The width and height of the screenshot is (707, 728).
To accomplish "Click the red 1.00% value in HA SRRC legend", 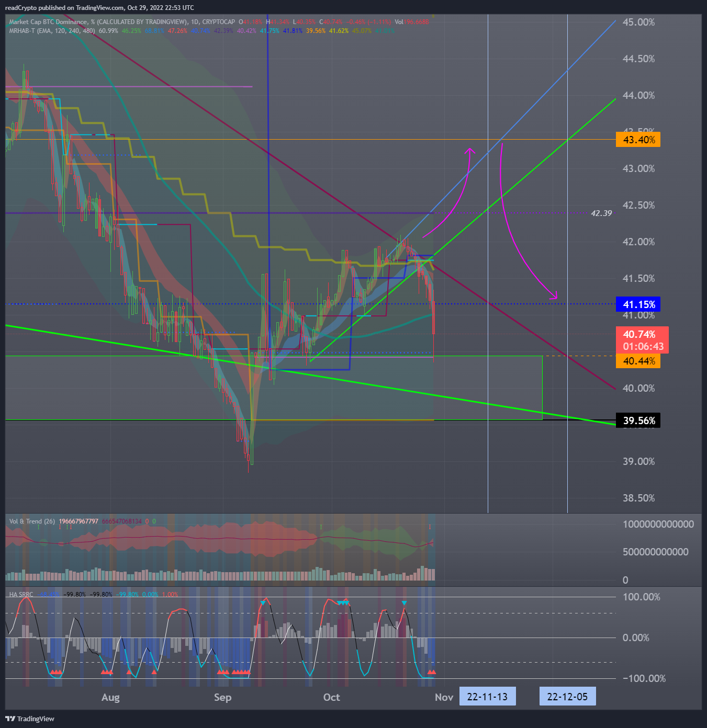I will pyautogui.click(x=170, y=595).
